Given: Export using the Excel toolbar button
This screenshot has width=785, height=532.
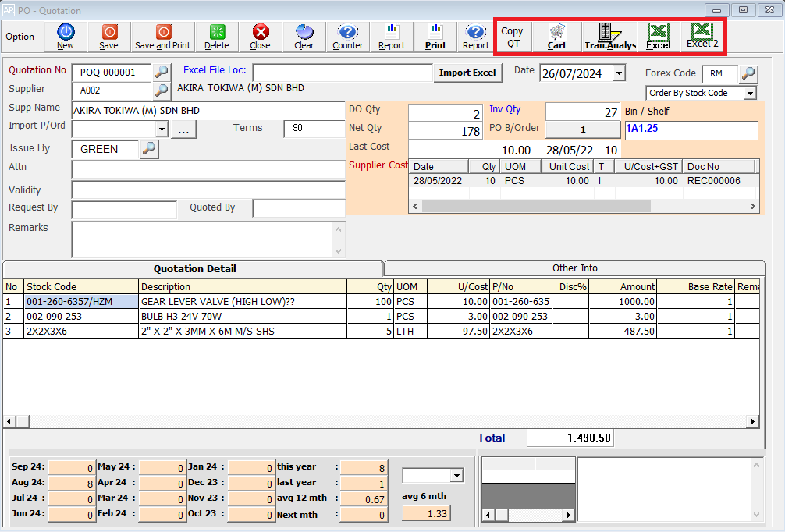Looking at the screenshot, I should (x=659, y=37).
